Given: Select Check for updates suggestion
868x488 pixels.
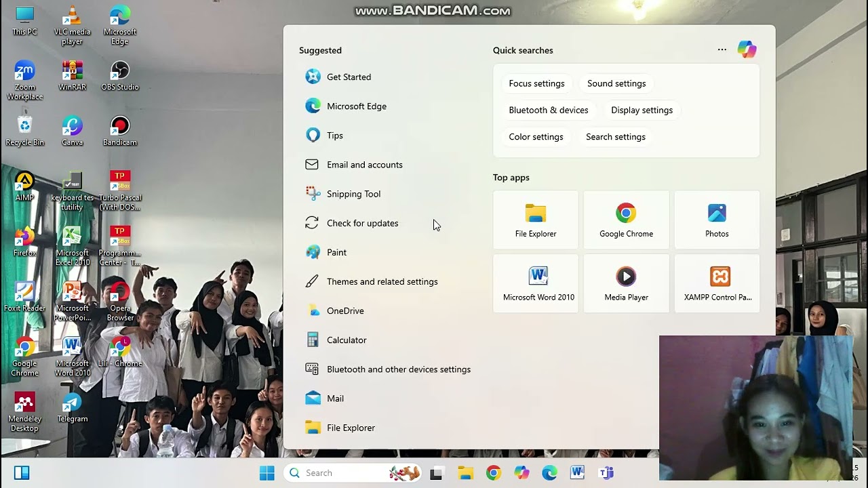Looking at the screenshot, I should click(x=387, y=223).
